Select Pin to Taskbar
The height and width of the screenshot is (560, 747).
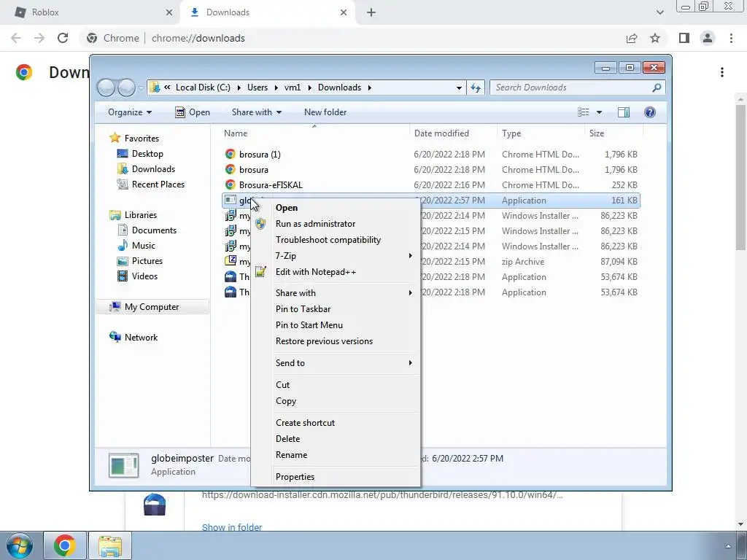point(303,309)
